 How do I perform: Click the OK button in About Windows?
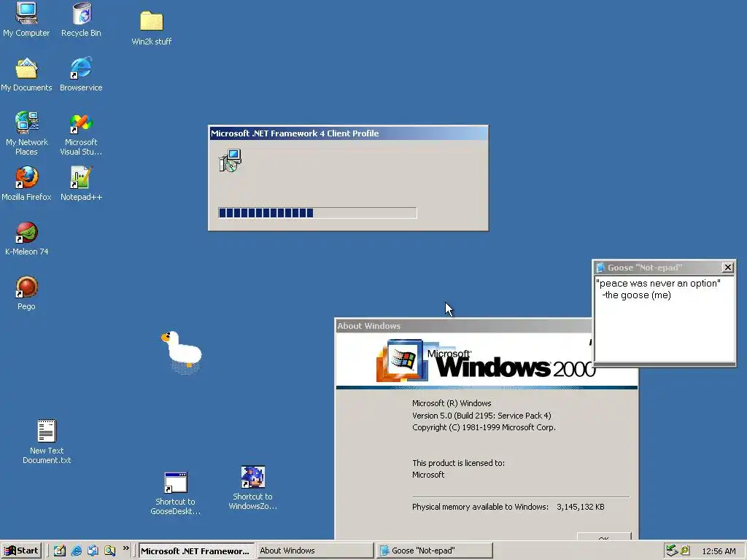coord(604,536)
